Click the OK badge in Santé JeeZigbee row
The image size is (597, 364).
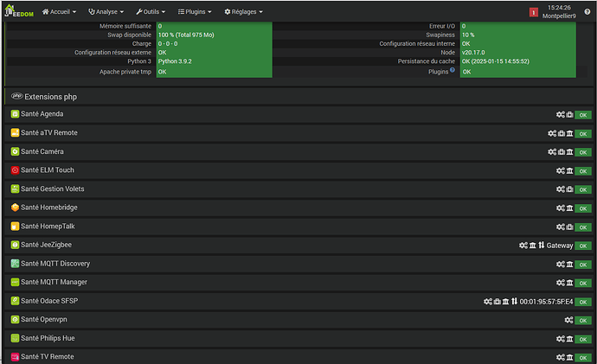pyautogui.click(x=583, y=246)
